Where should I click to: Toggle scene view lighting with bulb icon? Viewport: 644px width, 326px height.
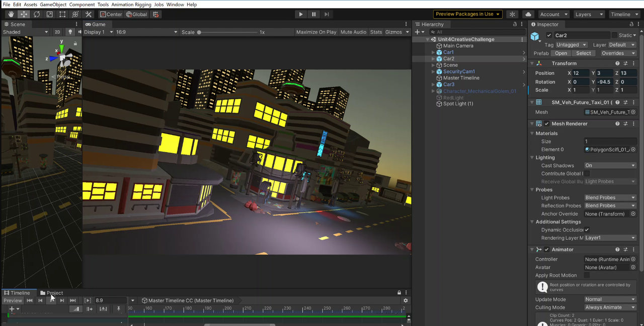(70, 32)
